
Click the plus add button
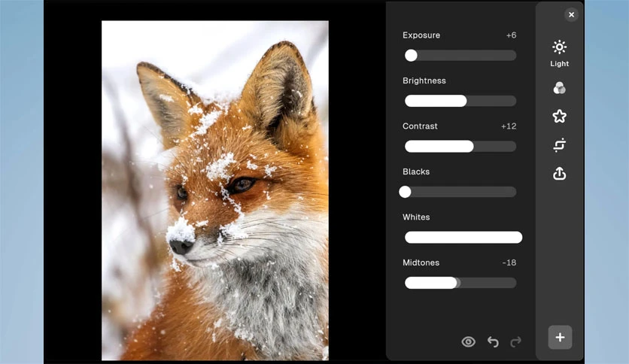coord(560,337)
